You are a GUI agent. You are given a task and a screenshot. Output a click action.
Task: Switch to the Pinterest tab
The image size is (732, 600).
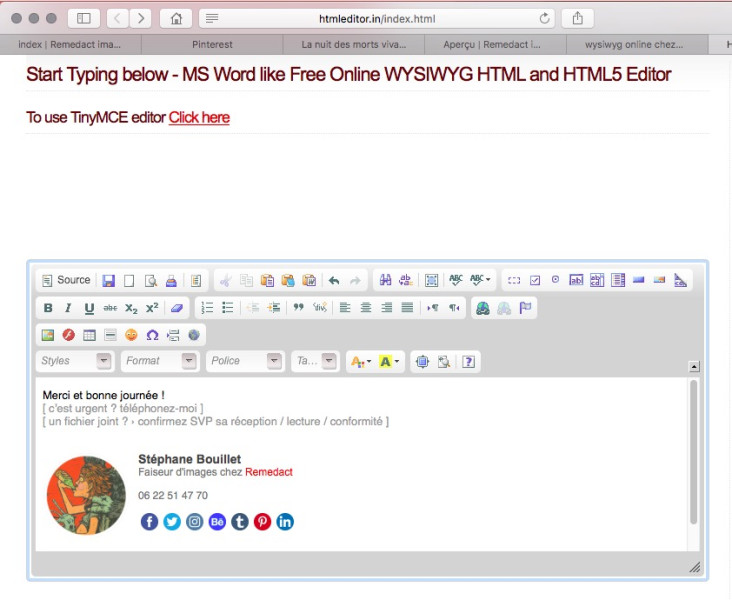[x=212, y=45]
